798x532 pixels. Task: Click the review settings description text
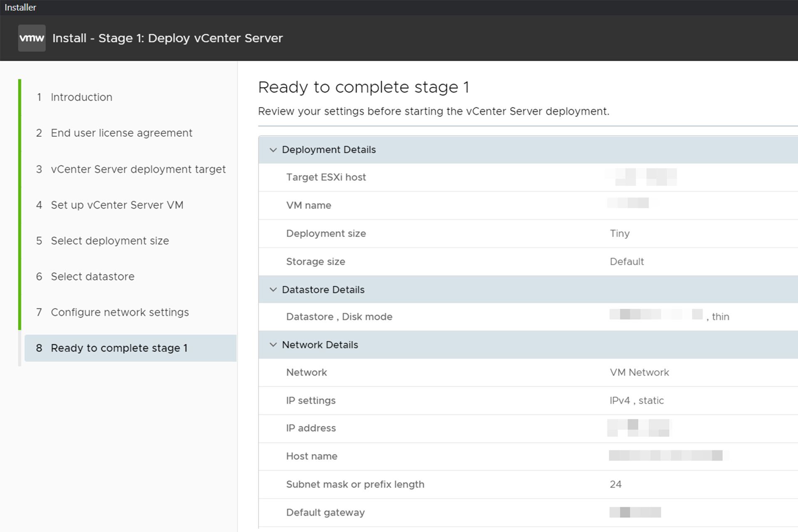433,111
